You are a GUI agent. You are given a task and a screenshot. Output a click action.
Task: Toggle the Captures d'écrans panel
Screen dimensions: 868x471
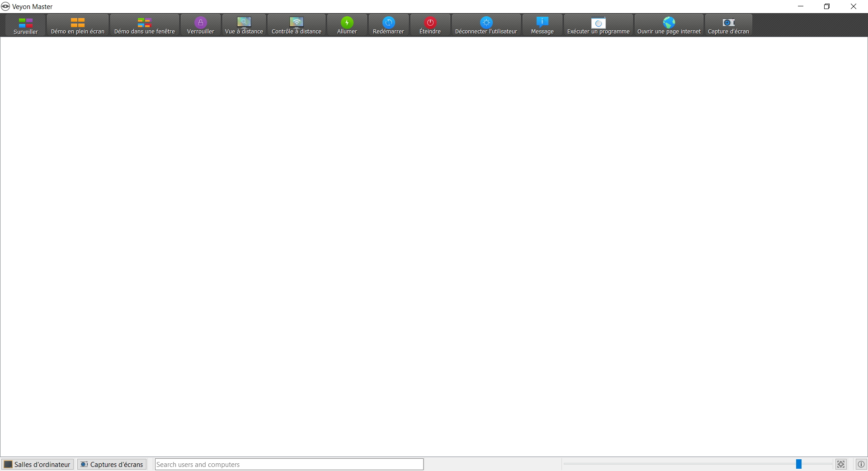(x=112, y=464)
